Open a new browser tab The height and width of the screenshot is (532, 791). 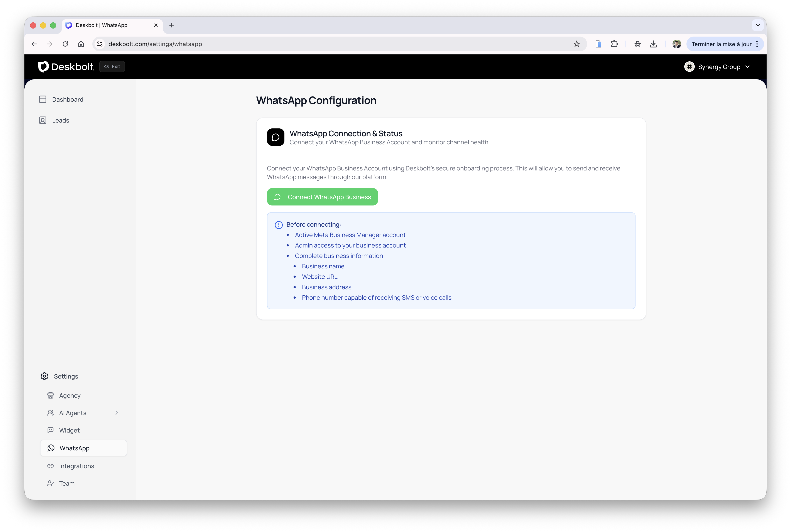tap(171, 25)
